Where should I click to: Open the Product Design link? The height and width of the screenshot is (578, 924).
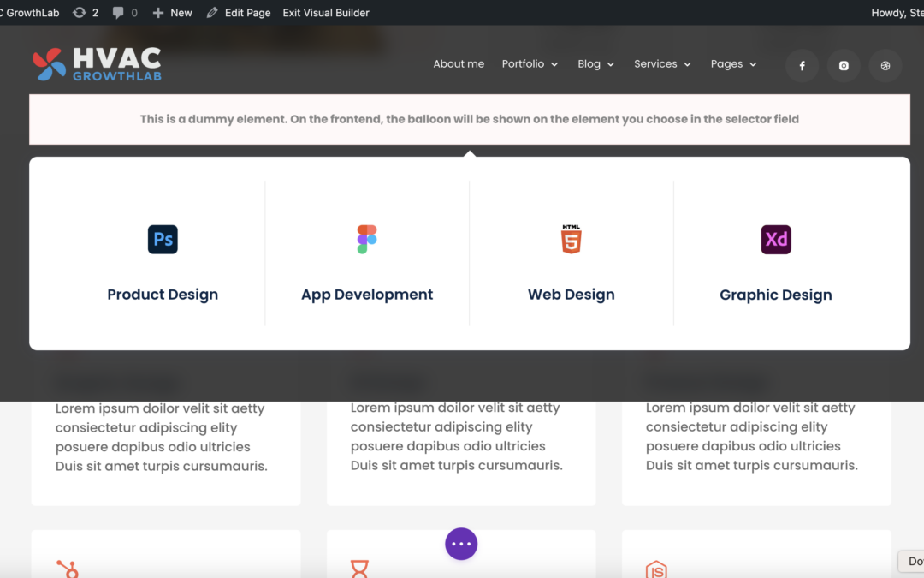click(163, 295)
